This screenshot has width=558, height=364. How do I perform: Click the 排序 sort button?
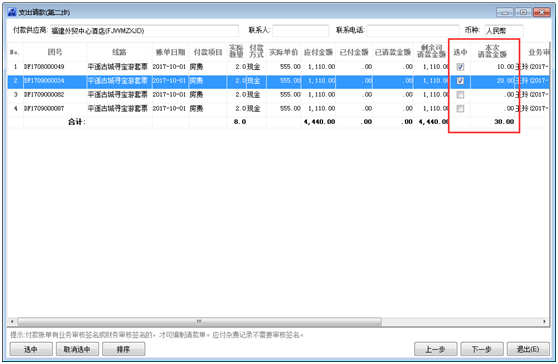click(123, 349)
